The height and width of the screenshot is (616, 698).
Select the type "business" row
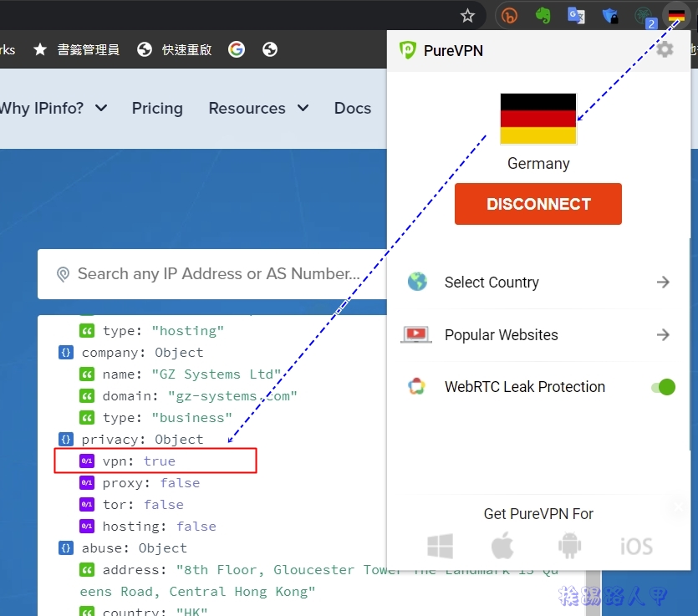[155, 417]
